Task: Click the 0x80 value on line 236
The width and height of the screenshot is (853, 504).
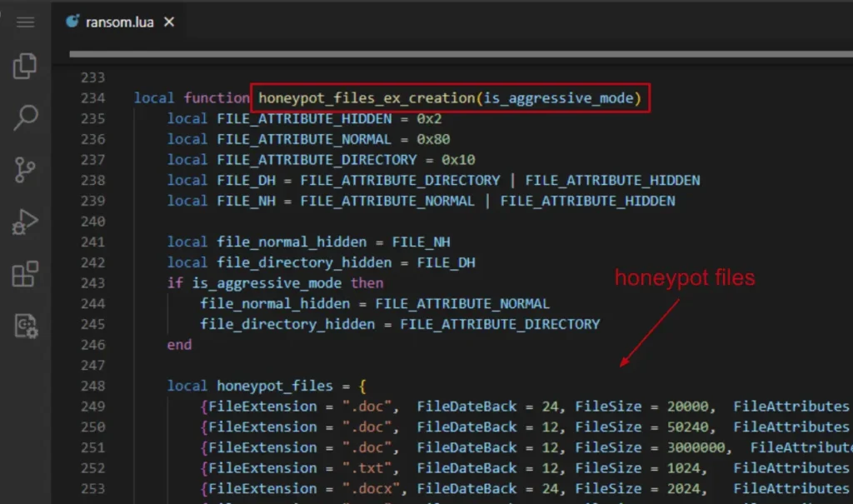Action: point(433,139)
